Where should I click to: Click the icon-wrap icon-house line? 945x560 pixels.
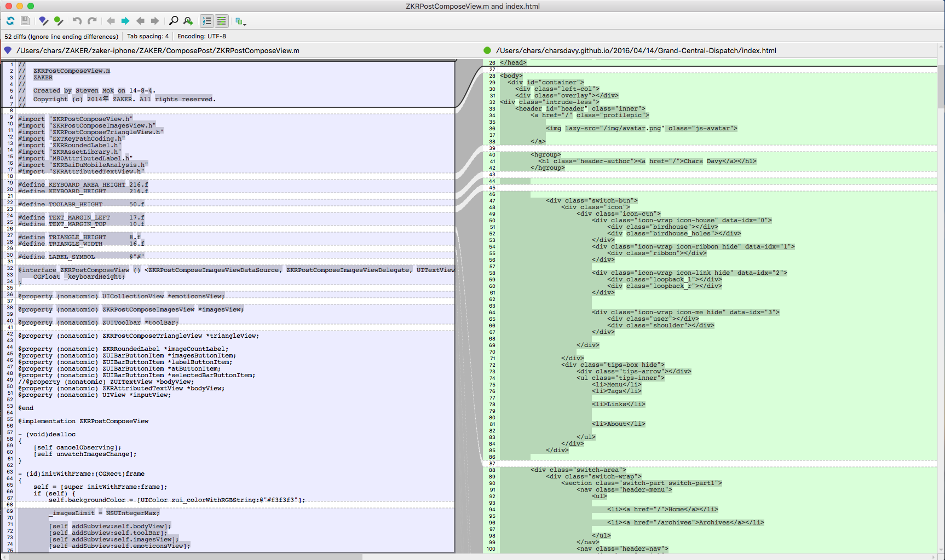coord(682,221)
